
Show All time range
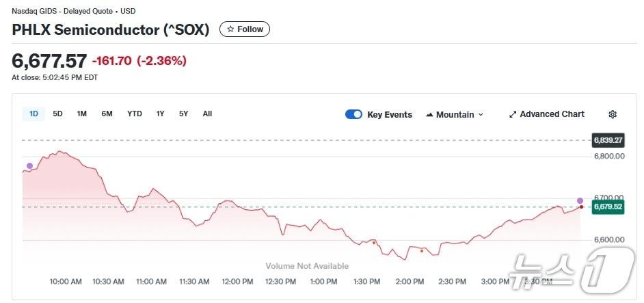[207, 114]
